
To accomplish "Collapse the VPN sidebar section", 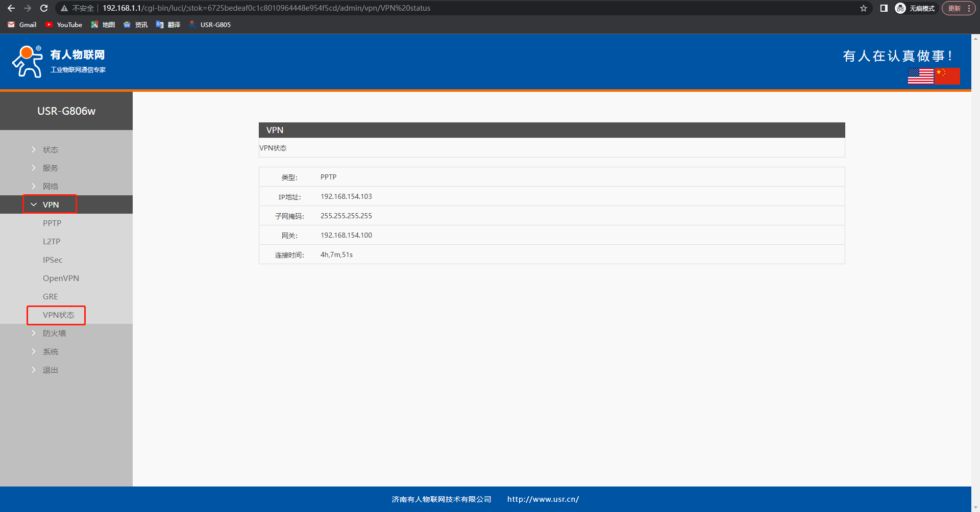I will (x=50, y=204).
